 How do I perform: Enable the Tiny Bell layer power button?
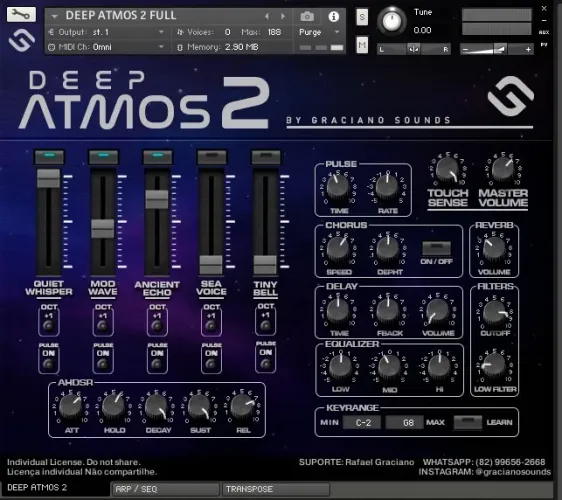[x=266, y=157]
